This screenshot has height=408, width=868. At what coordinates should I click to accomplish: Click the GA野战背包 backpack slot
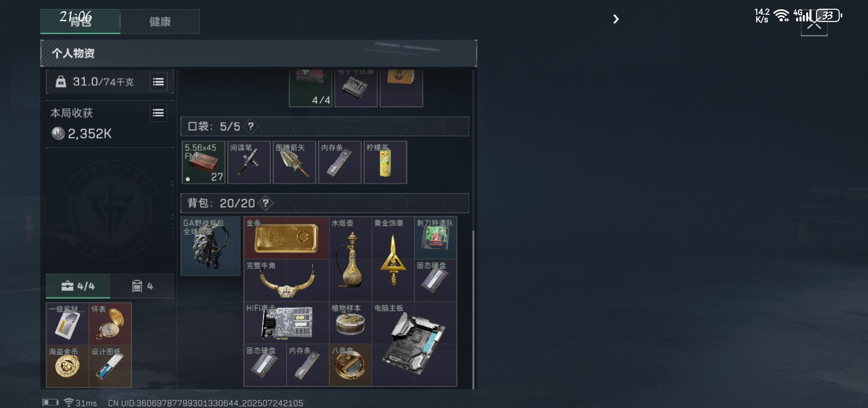(210, 246)
